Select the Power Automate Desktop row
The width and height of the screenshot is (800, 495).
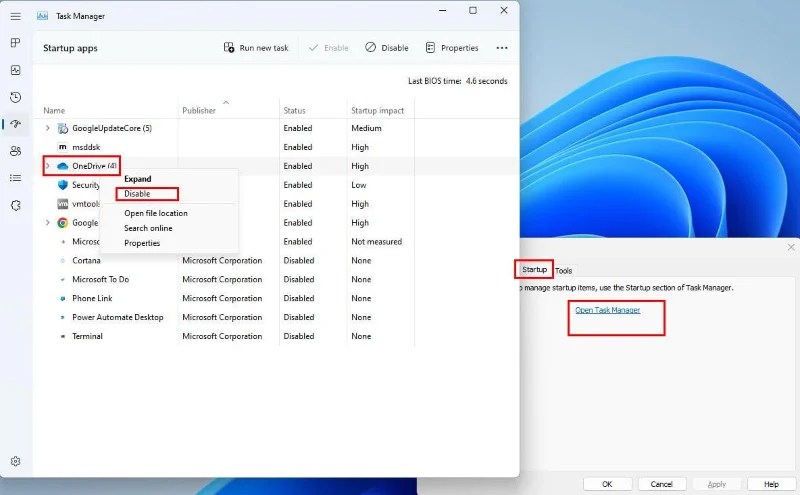224,317
